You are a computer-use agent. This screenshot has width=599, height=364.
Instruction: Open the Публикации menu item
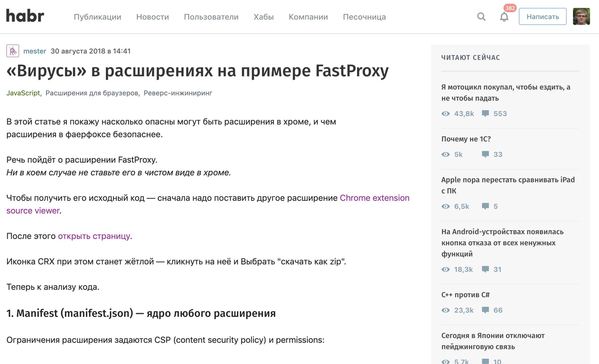click(97, 17)
